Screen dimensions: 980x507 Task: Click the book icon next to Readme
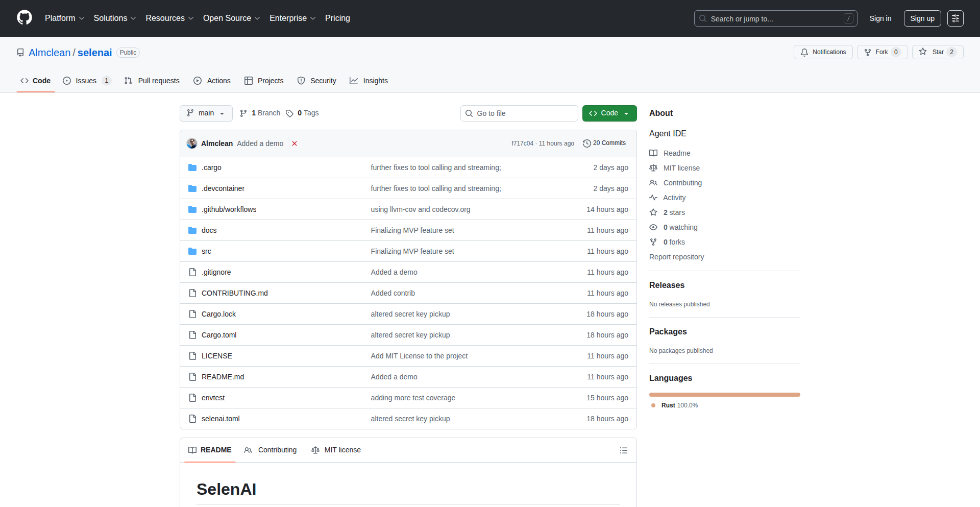[x=653, y=153]
